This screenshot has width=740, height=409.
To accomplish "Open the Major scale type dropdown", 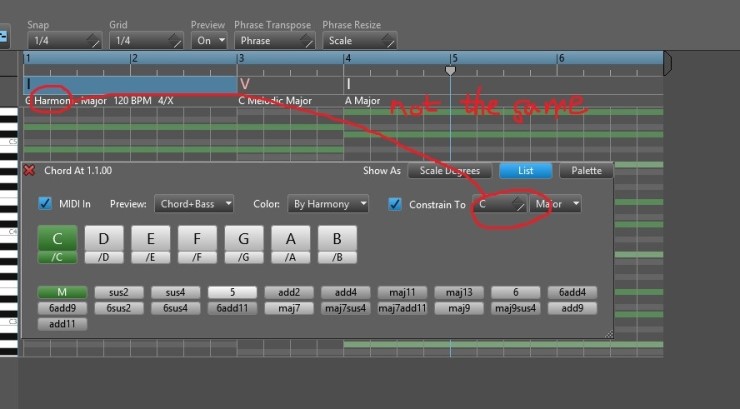I will [555, 204].
